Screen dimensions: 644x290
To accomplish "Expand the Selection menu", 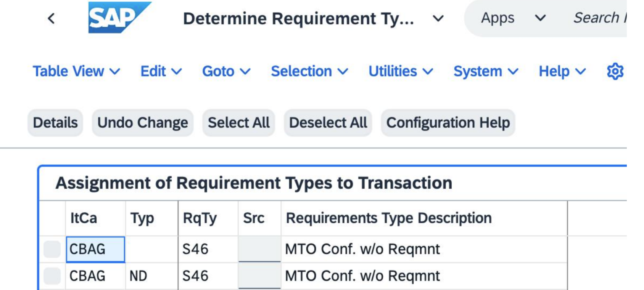I will coord(309,71).
